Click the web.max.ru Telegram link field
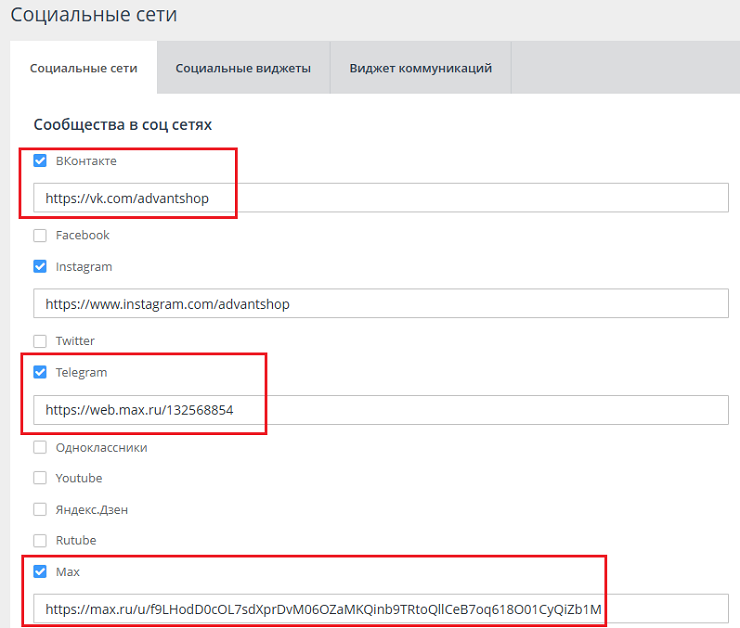This screenshot has height=628, width=740. (380, 410)
